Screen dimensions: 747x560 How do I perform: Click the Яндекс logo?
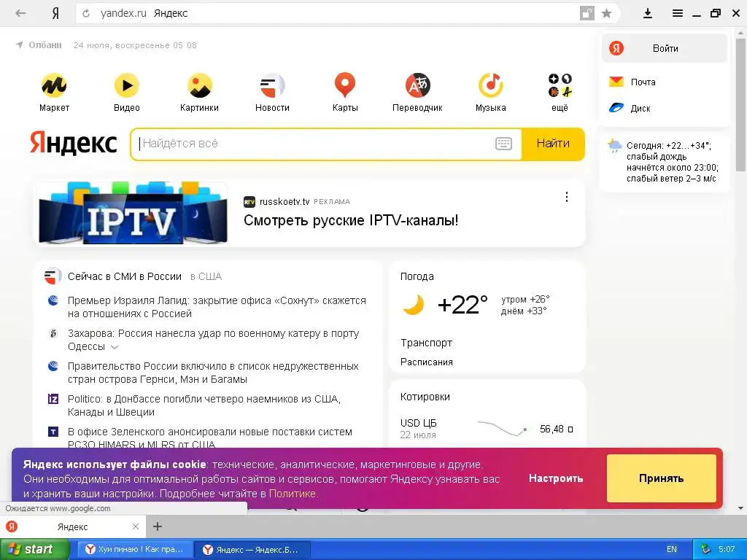point(74,144)
